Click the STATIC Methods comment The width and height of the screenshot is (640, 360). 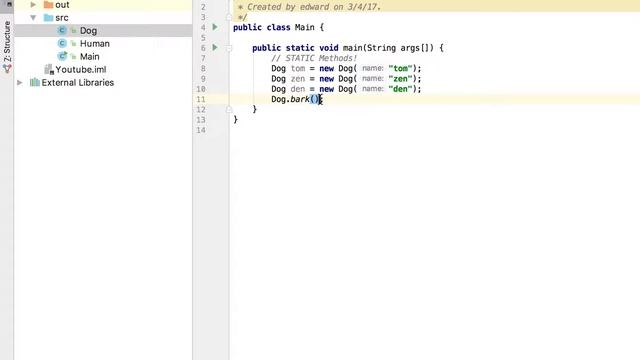coord(314,58)
